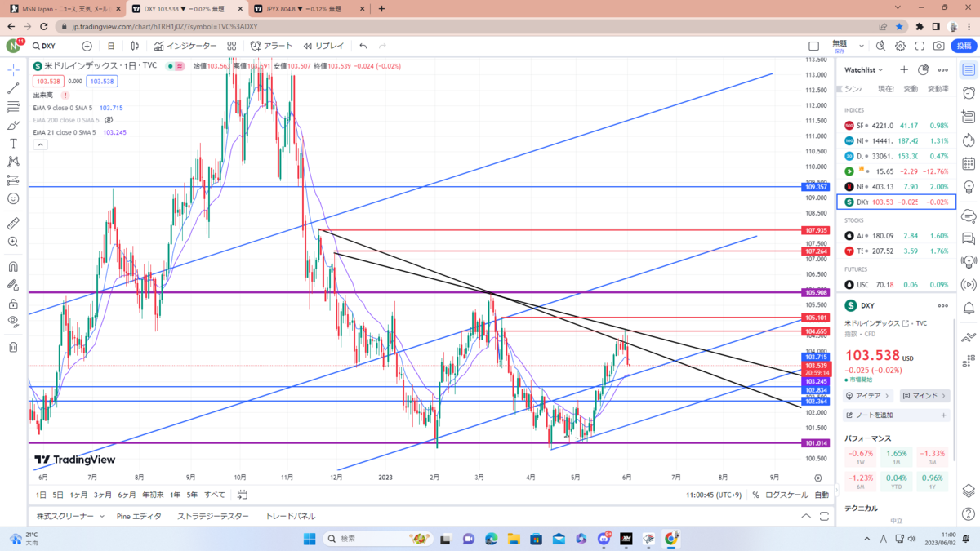Choose the chart layout square icon
This screenshot has width=980, height=551.
tap(813, 47)
